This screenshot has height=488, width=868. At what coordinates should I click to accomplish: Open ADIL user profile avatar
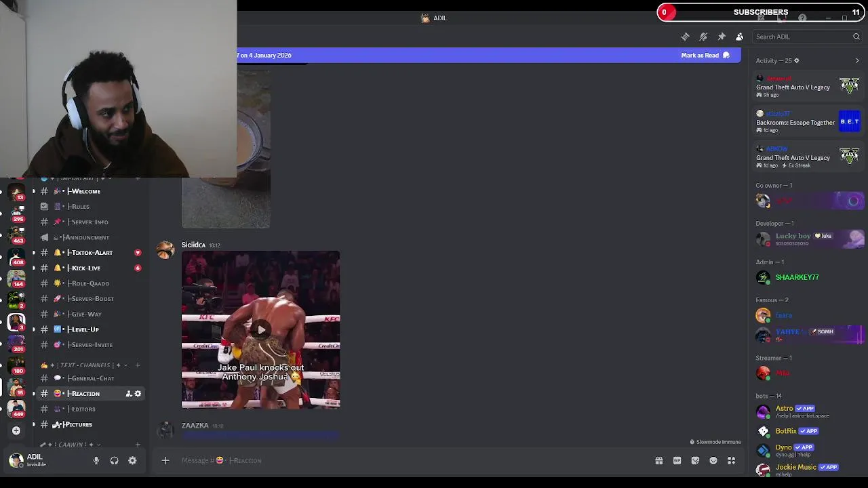tap(16, 460)
